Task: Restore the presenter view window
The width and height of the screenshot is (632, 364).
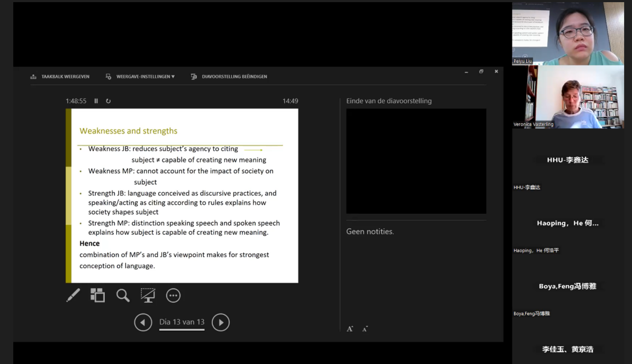Action: tap(481, 71)
